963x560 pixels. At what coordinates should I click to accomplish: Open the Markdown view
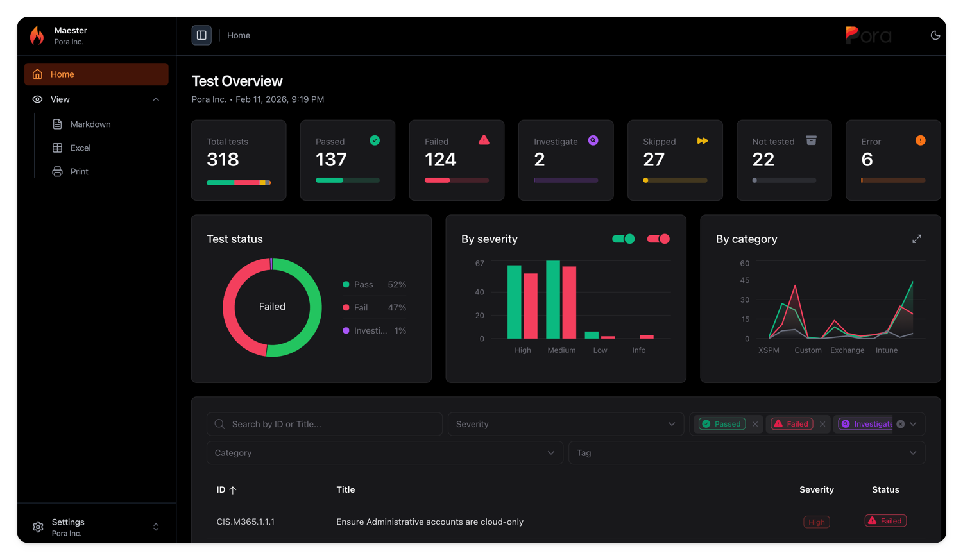click(90, 124)
